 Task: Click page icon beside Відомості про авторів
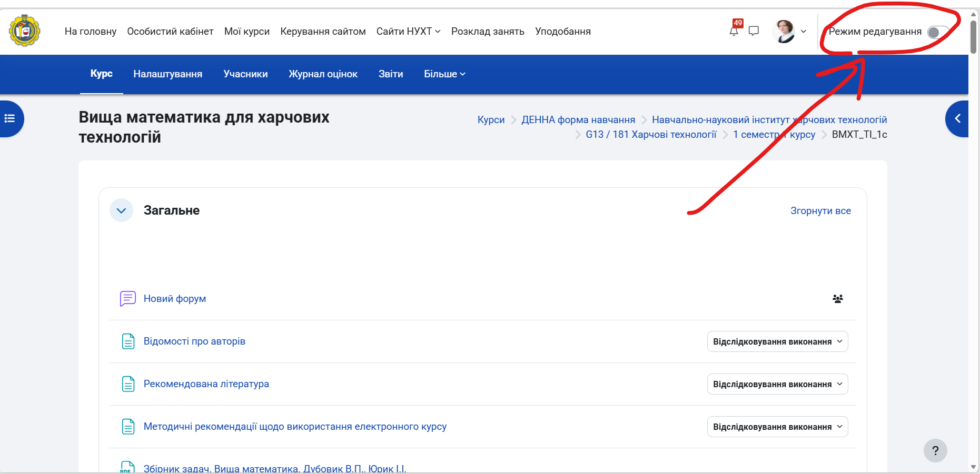(x=128, y=341)
